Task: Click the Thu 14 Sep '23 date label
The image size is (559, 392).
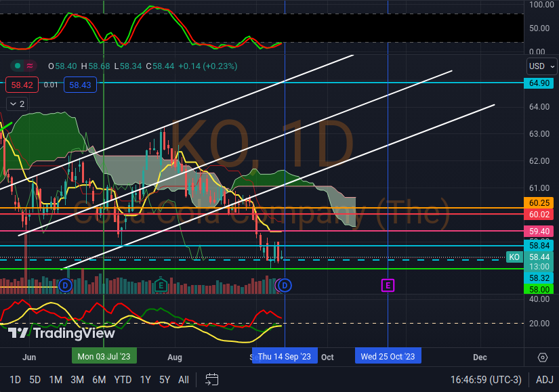Action: pyautogui.click(x=285, y=356)
